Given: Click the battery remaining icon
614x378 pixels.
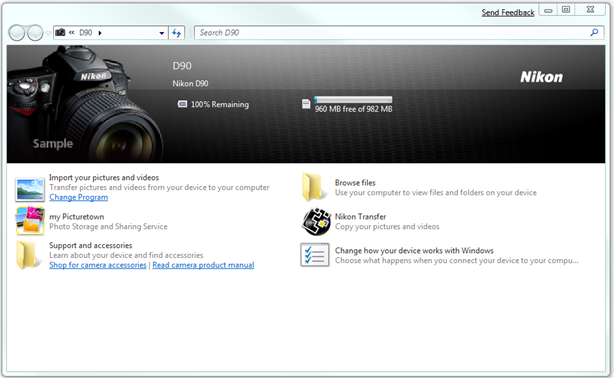Looking at the screenshot, I should tap(182, 104).
